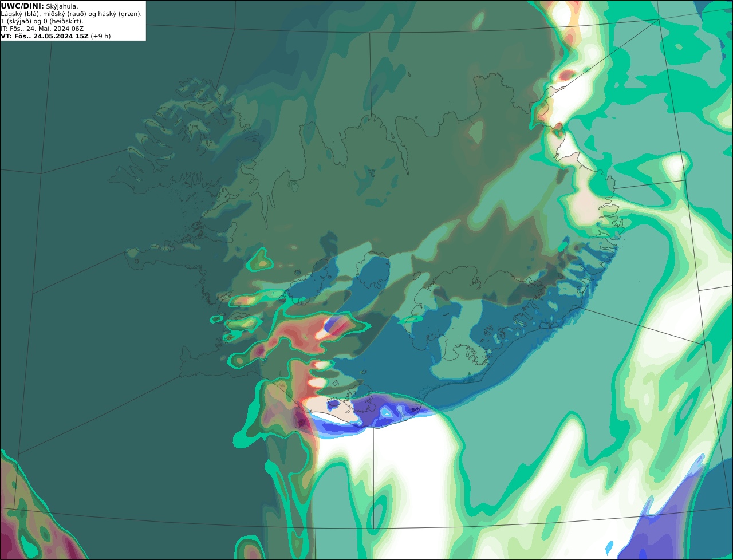Select the 'IT: Fös.. 24. Maí. 2024 06Z' line
This screenshot has height=560, width=733.
(42, 29)
